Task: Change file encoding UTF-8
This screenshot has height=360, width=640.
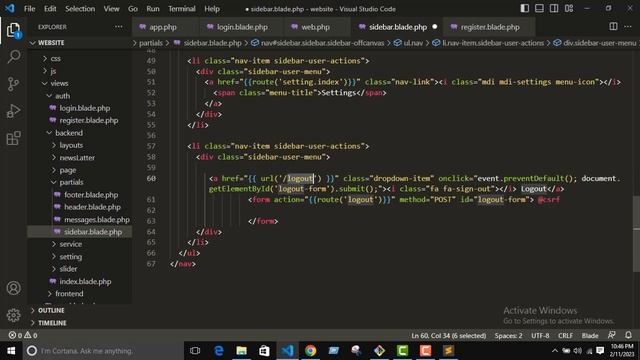Action: tap(540, 336)
